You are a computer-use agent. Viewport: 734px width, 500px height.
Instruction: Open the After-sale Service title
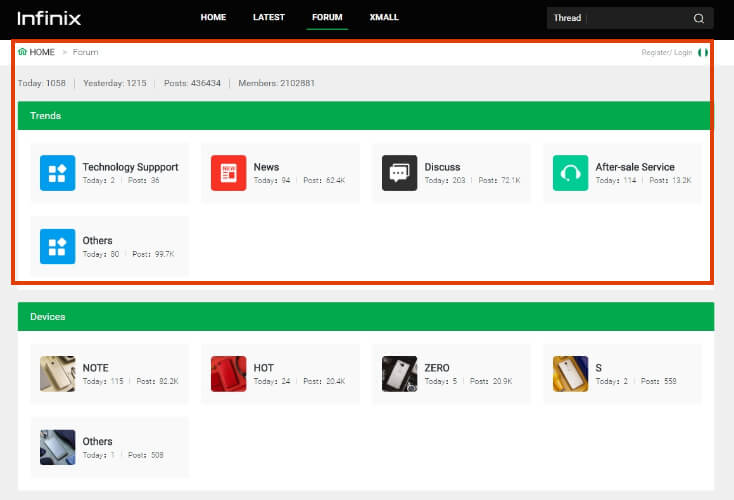click(635, 167)
